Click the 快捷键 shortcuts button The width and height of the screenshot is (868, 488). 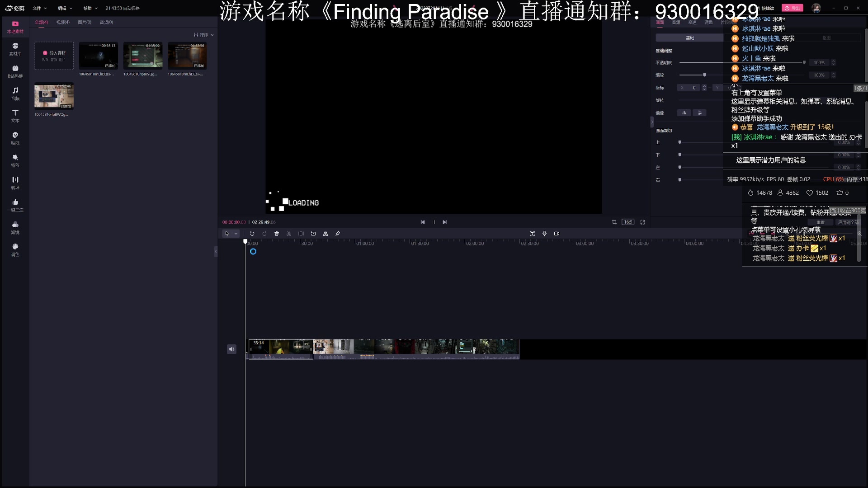coord(765,8)
